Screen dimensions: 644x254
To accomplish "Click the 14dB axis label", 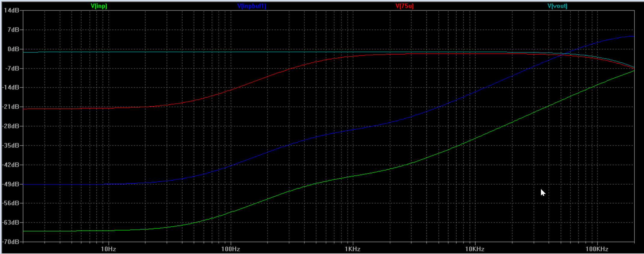I will (12, 11).
